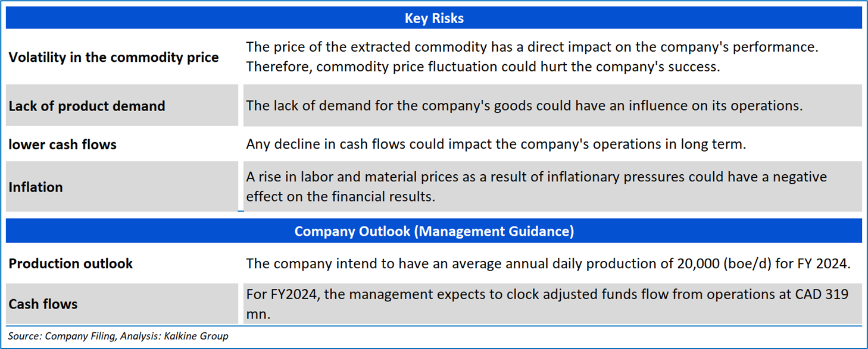Select the Lack of product demand cell
Viewport: 868px width, 349px height.
(87, 106)
